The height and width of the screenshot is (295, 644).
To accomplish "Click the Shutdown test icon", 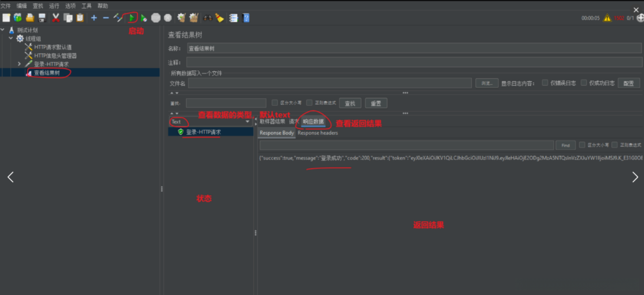I will pyautogui.click(x=168, y=18).
